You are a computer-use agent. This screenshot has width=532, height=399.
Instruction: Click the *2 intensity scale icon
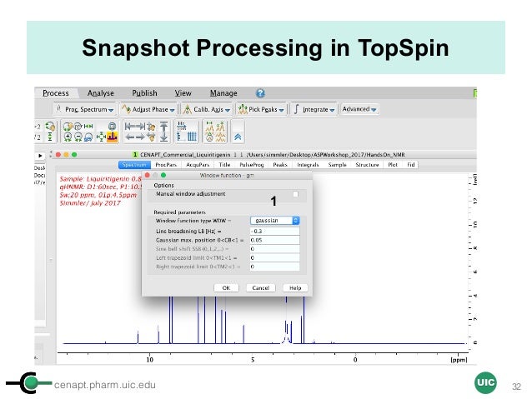(x=38, y=127)
